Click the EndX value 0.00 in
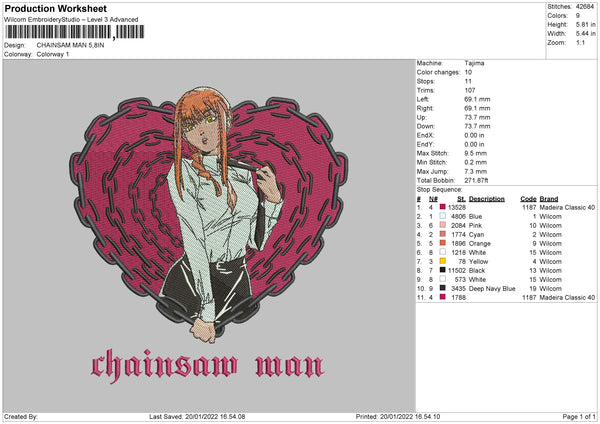Image resolution: width=600 pixels, height=424 pixels. coord(474,135)
